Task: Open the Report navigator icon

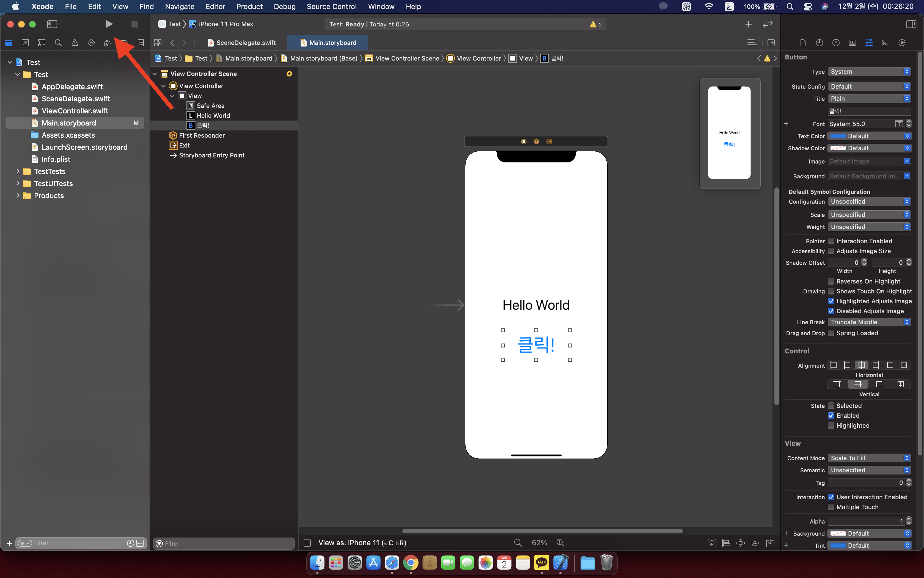Action: tap(141, 43)
